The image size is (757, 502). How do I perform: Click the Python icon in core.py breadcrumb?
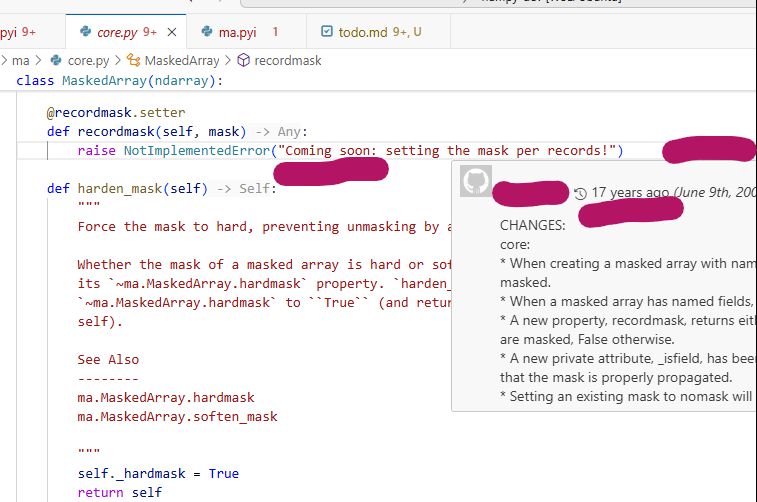click(56, 60)
